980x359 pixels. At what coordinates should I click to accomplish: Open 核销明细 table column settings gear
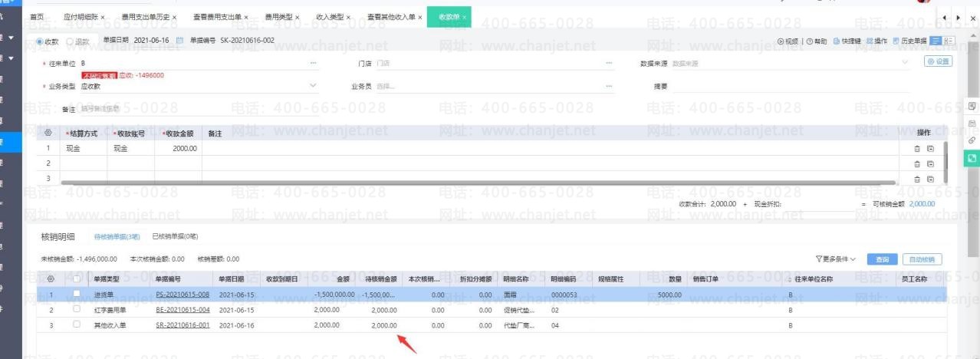(x=50, y=278)
